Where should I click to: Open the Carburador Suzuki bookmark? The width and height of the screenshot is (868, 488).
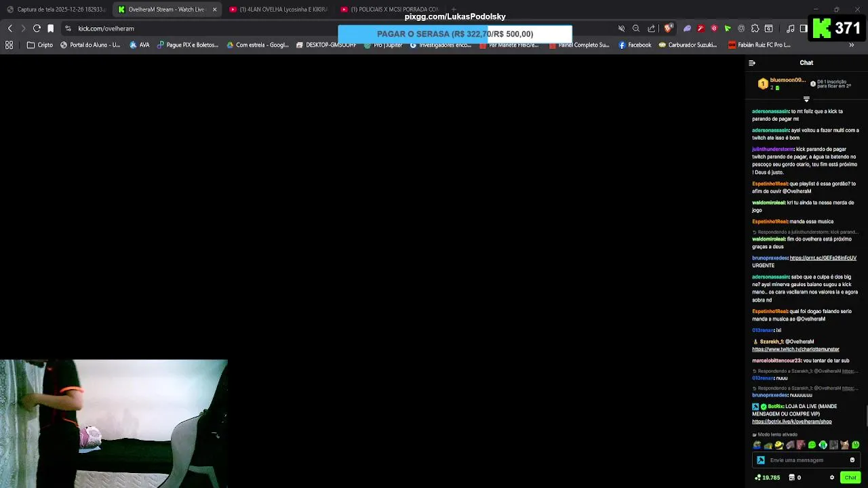(x=688, y=45)
